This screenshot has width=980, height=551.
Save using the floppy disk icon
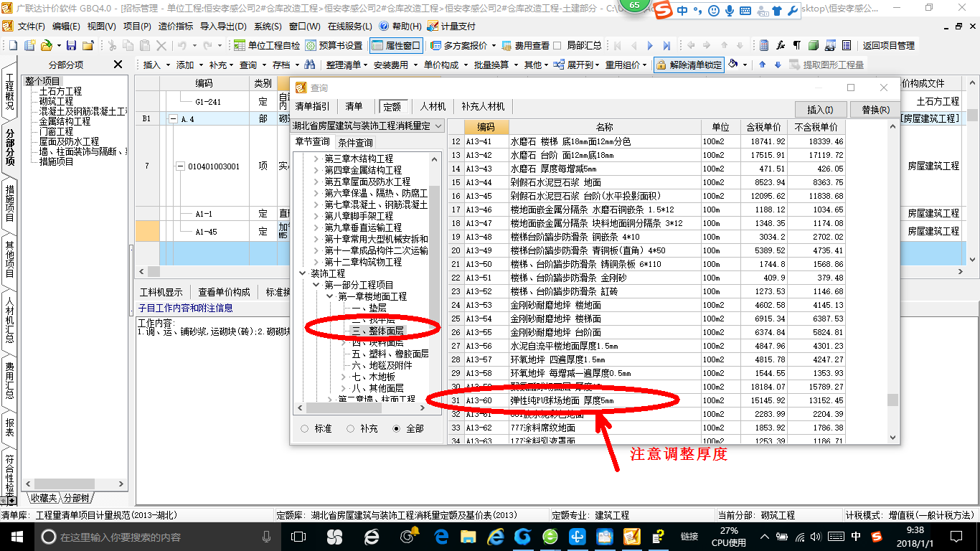tap(72, 45)
